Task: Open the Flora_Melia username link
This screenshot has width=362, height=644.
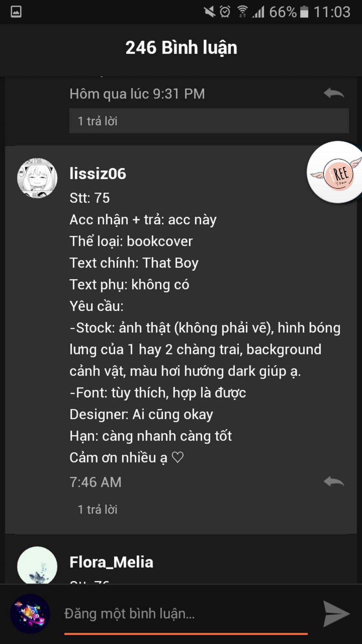Action: [111, 562]
